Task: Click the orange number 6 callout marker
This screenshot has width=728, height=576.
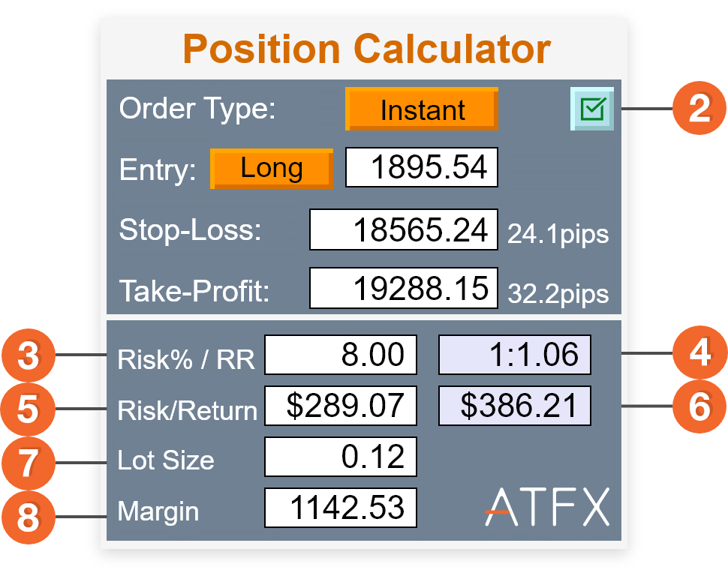Action: (x=699, y=406)
